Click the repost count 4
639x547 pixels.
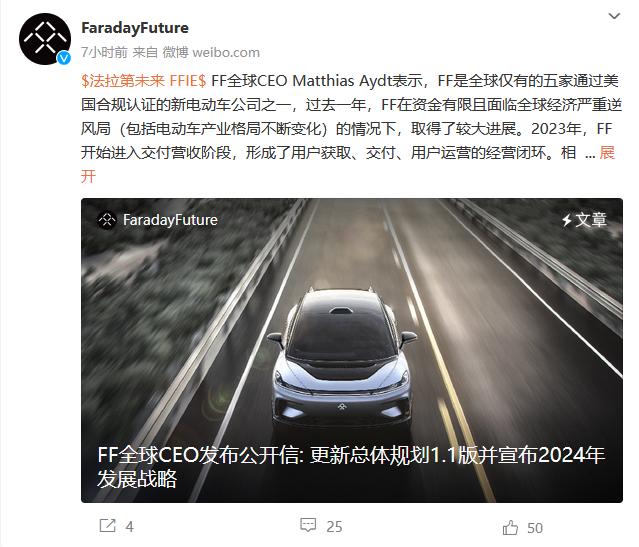coord(130,527)
